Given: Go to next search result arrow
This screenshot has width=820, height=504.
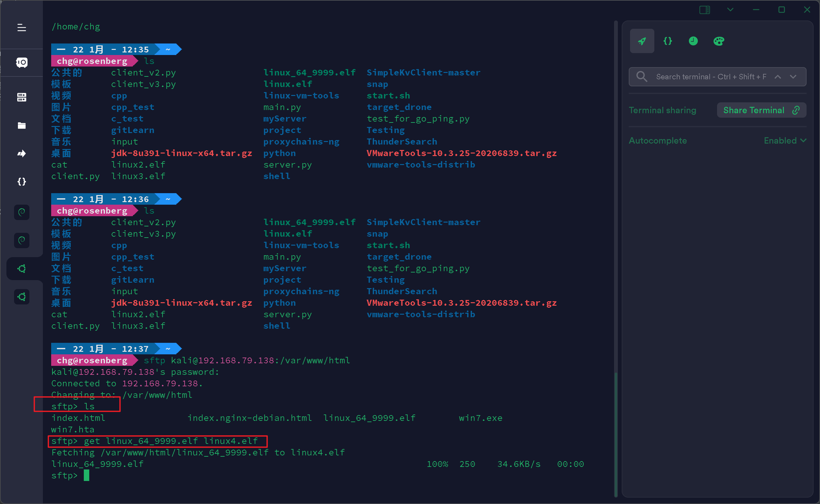Looking at the screenshot, I should pyautogui.click(x=793, y=77).
